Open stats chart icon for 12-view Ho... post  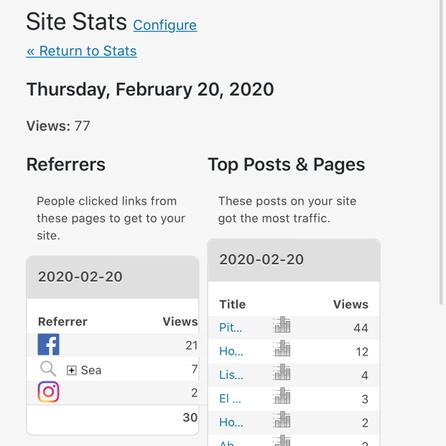(x=282, y=349)
